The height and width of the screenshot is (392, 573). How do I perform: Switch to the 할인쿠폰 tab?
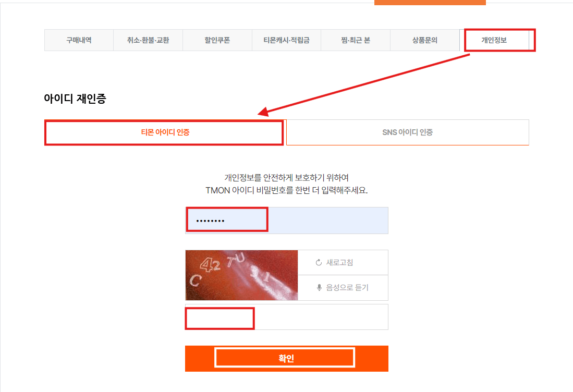pyautogui.click(x=217, y=40)
